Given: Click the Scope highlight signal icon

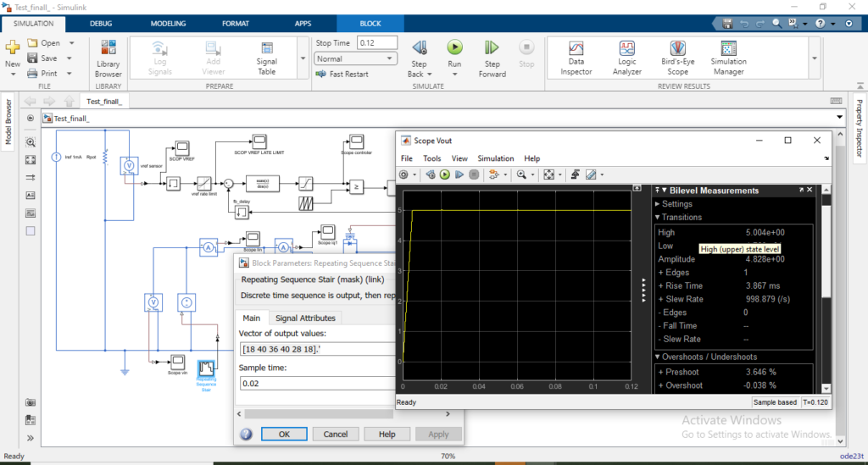Looking at the screenshot, I should point(493,174).
